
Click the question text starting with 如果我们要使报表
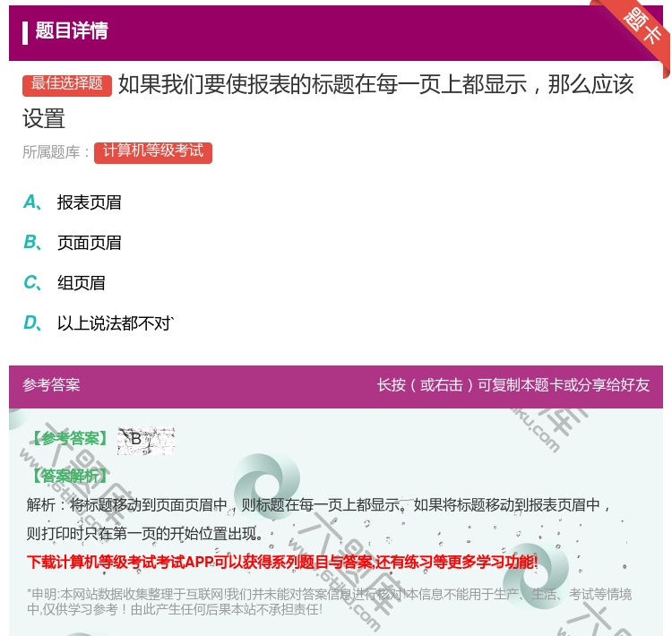(328, 101)
